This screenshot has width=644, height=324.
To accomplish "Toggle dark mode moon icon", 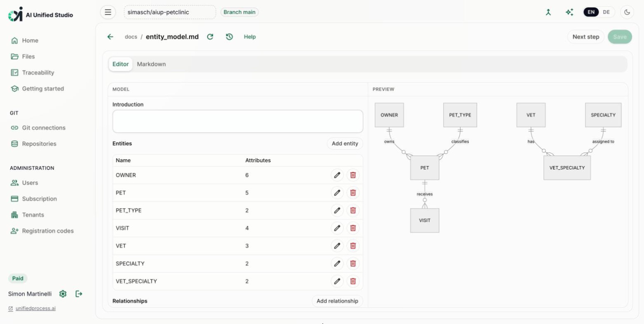I will [627, 12].
